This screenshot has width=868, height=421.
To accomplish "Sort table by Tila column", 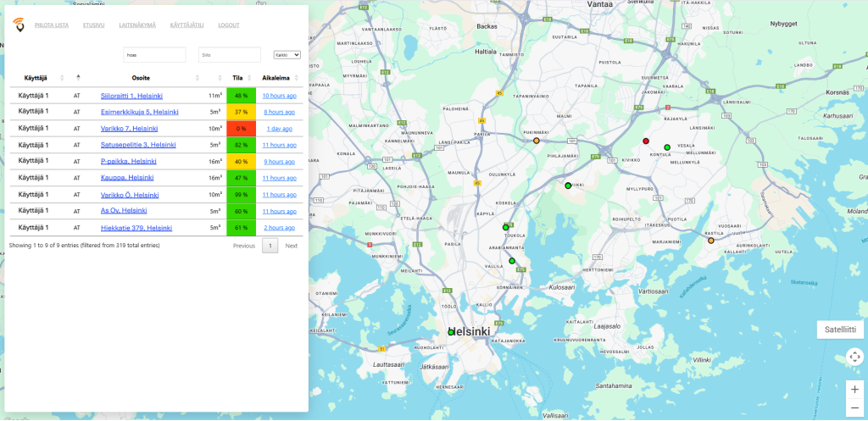I will (237, 78).
